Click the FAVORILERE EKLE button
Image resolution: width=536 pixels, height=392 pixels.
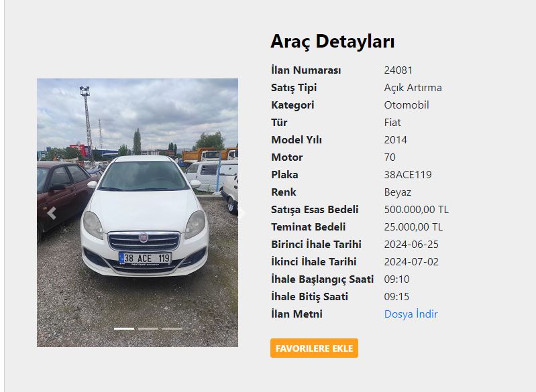(314, 348)
